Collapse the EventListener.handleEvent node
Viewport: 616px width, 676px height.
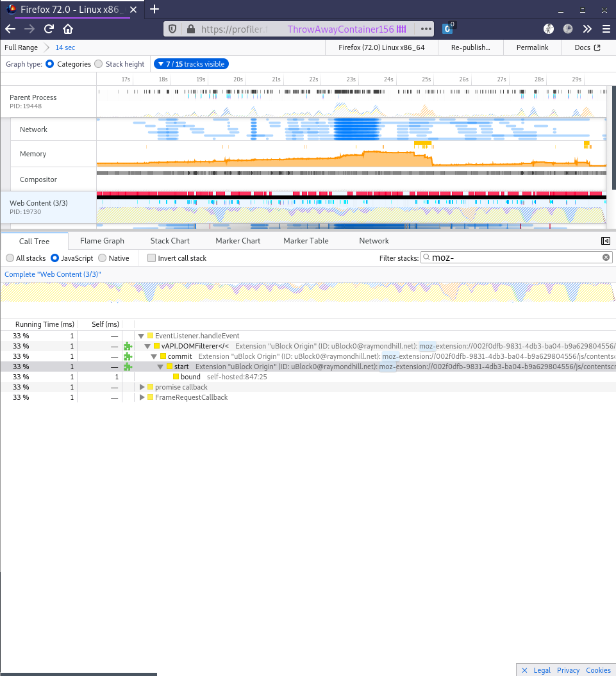pos(141,336)
